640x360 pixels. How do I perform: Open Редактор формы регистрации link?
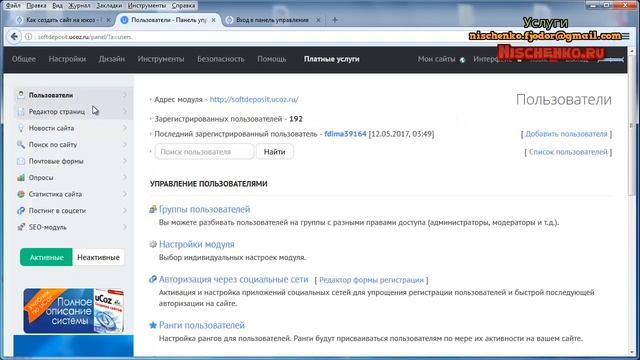point(371,280)
